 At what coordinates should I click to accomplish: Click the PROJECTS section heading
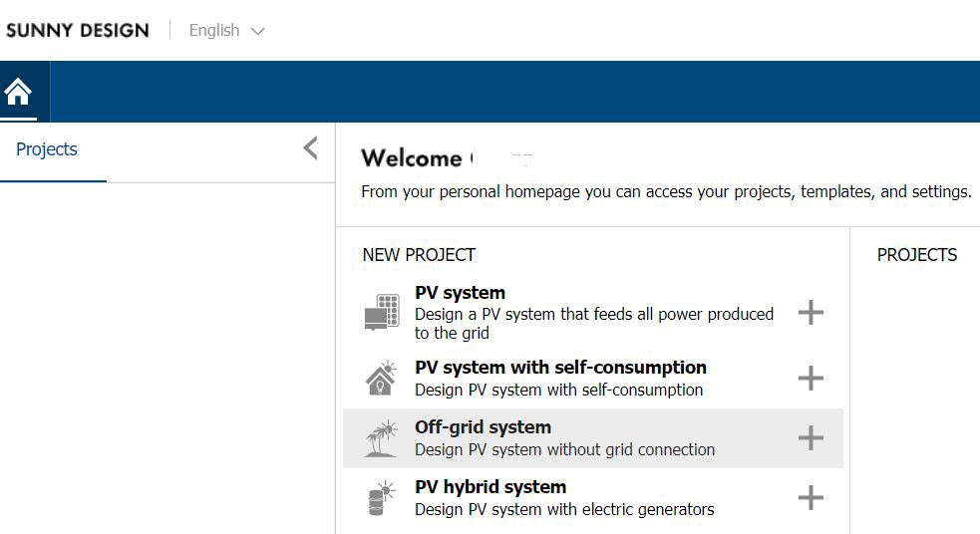916,255
